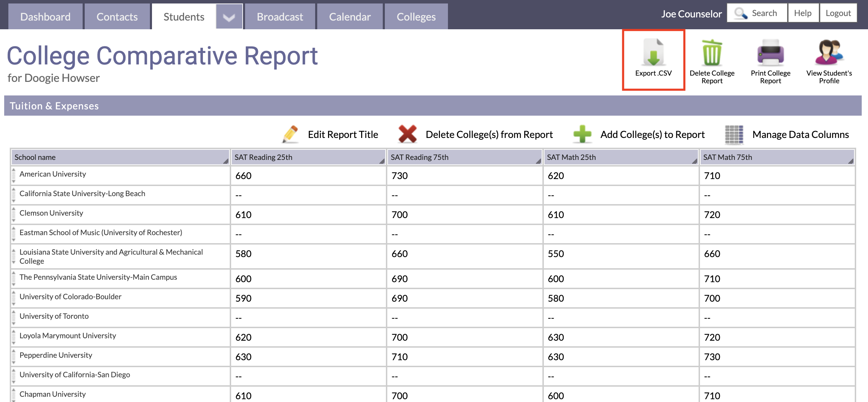
Task: Select University of California-San Diego name
Action: [75, 374]
